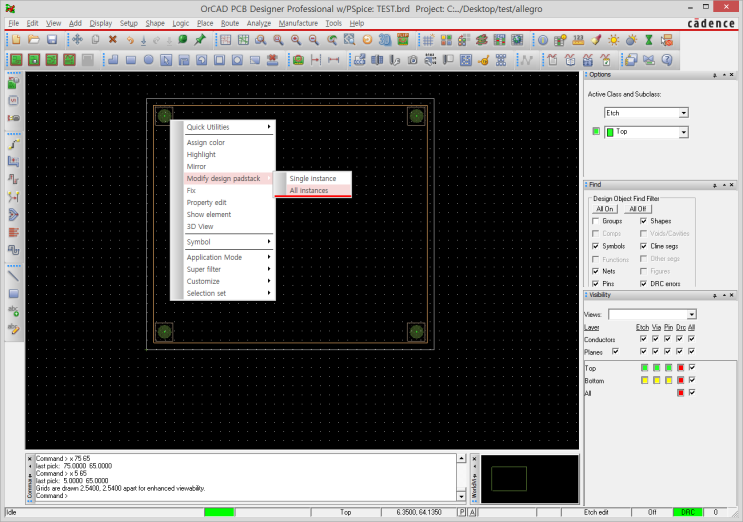Click the 3D viewer icon

387,39
